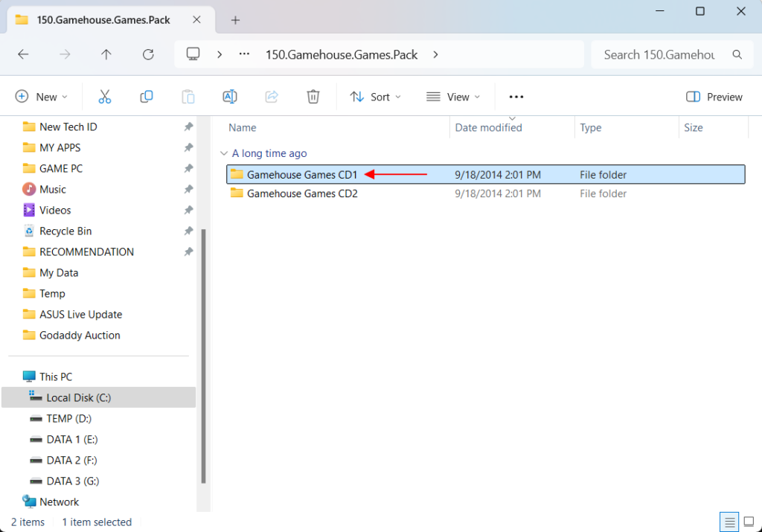Viewport: 762px width, 532px height.
Task: Enable details view from the status bar
Action: pos(729,522)
